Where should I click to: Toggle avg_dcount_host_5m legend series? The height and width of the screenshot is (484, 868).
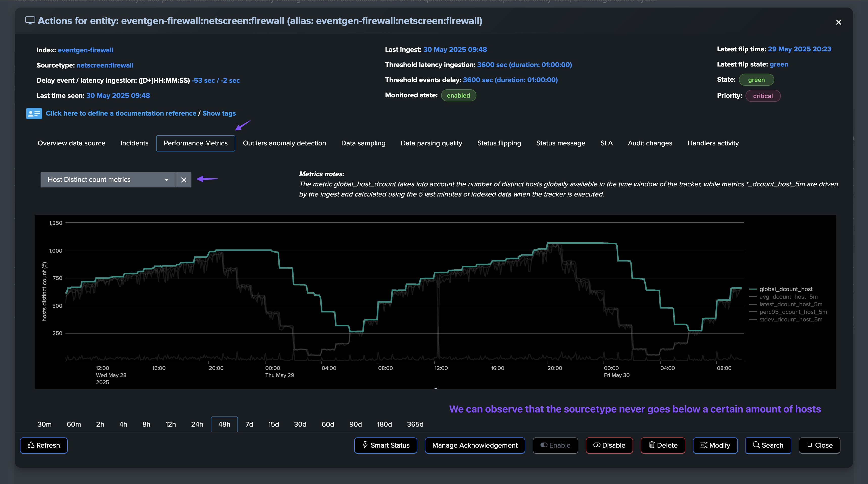pos(788,297)
